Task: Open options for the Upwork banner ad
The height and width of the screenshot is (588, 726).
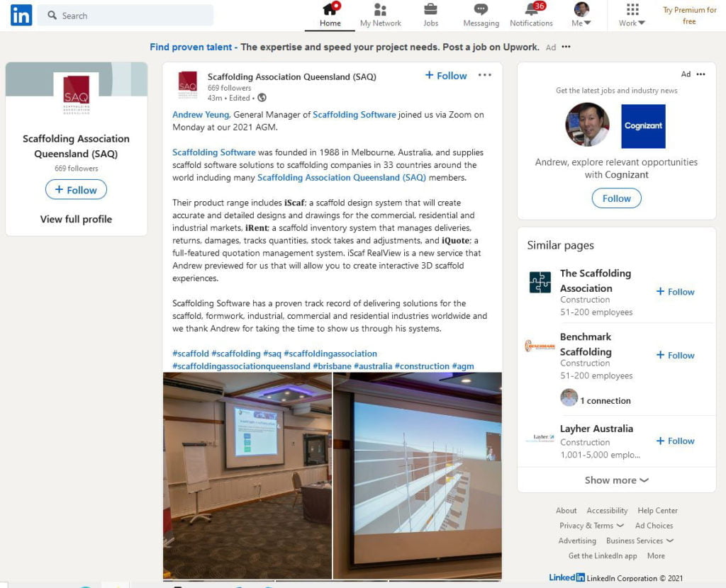Action: [566, 47]
